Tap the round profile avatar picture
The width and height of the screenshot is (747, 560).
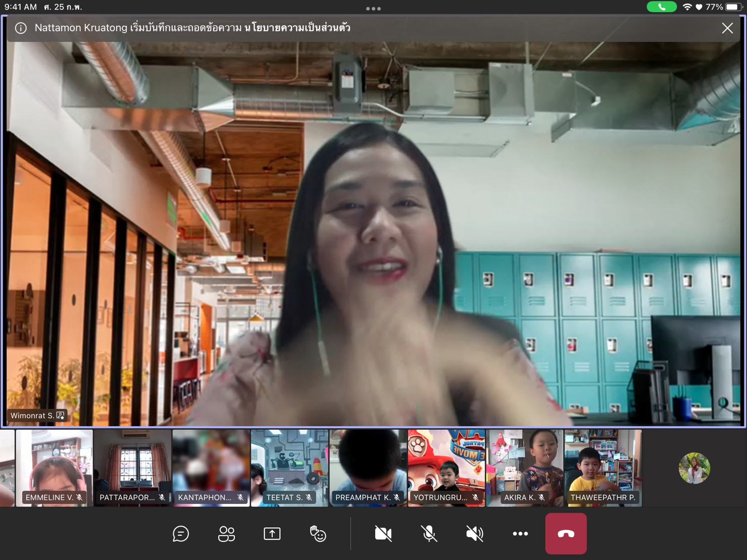coord(694,468)
